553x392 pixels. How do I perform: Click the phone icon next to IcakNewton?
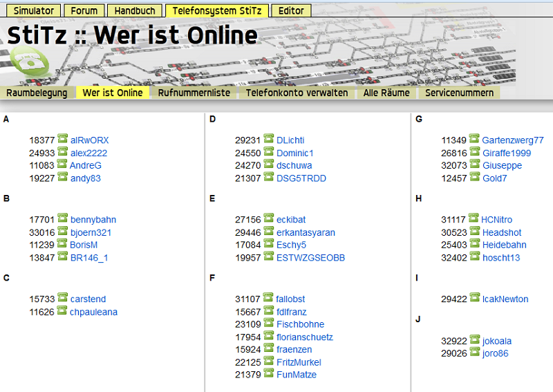coord(474,298)
